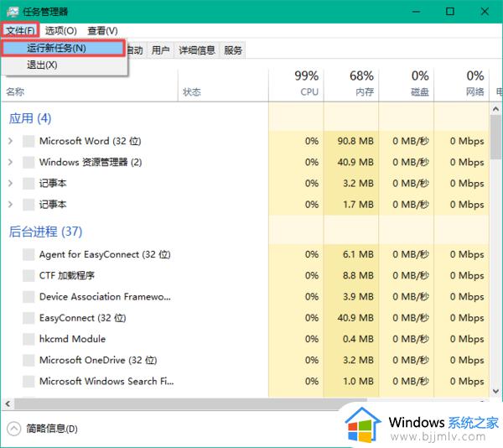Switch to the 详细信息 tab
The width and height of the screenshot is (503, 448).
pyautogui.click(x=197, y=50)
